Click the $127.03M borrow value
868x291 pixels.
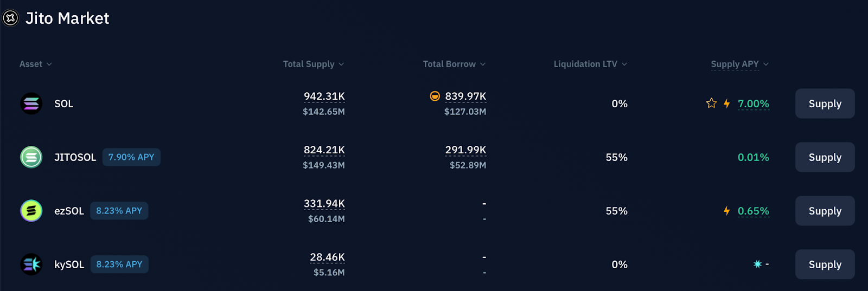pyautogui.click(x=465, y=112)
